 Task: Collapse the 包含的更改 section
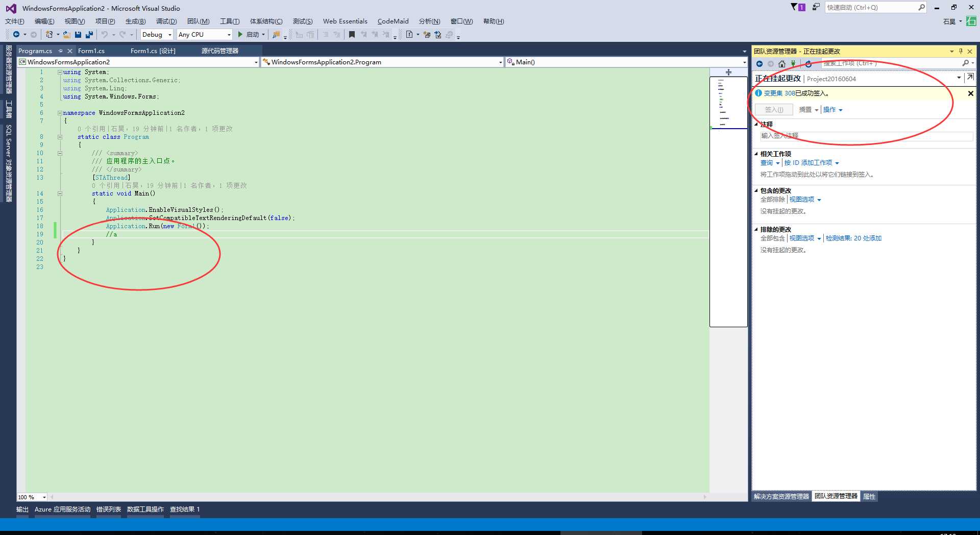coord(756,190)
